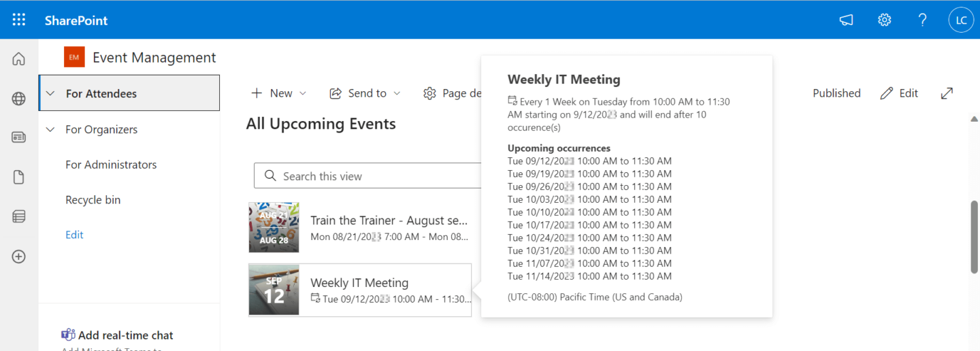Click the Edit page pencil button
This screenshot has width=980, height=351.
pos(899,93)
